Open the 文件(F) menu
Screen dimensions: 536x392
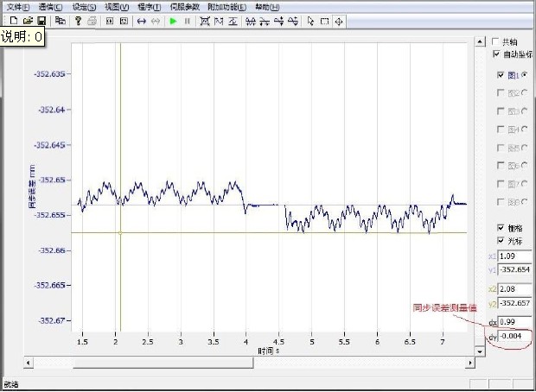[x=18, y=7]
